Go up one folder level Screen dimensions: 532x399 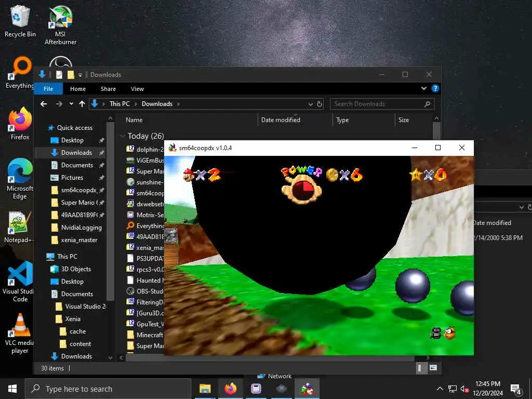[x=82, y=104]
